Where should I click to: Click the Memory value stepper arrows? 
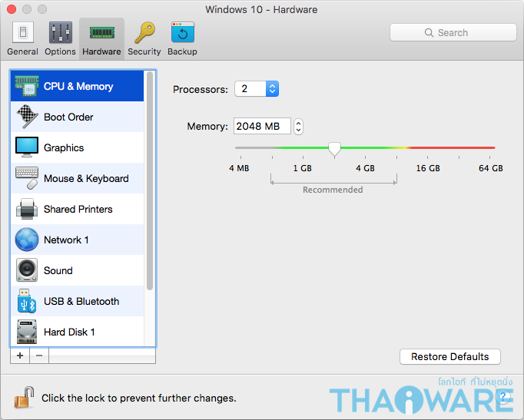[298, 127]
